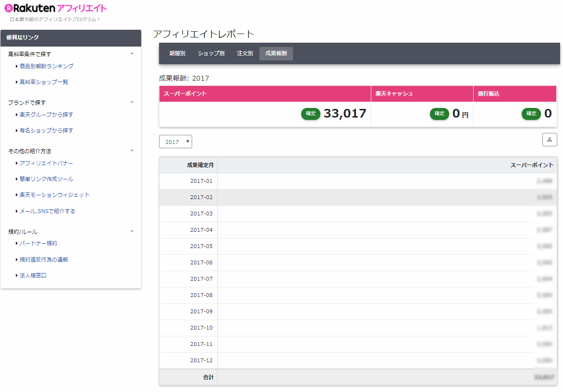
Task: Open 楽天モーションウィジェット link
Action: pos(54,195)
